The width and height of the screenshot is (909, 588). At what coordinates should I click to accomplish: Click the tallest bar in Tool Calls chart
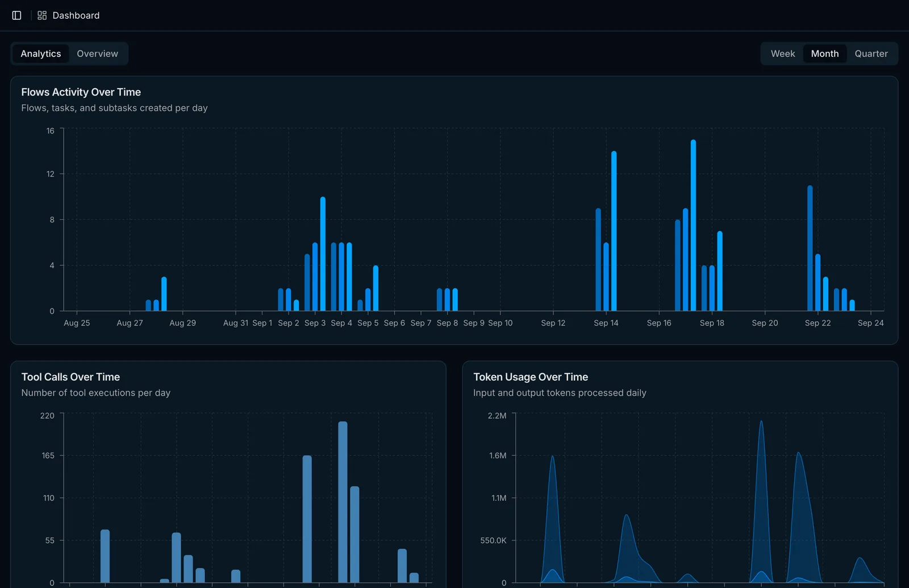(x=343, y=502)
